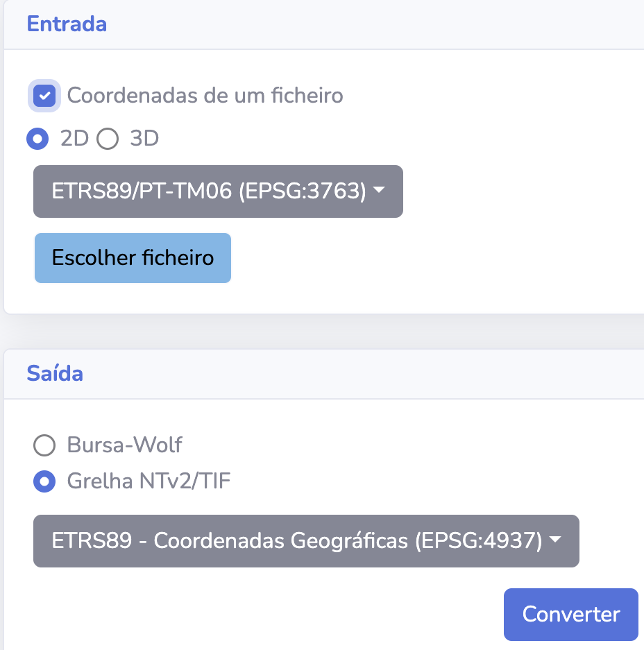The width and height of the screenshot is (644, 650).
Task: Click the Bursa-Wolf label text
Action: (125, 445)
